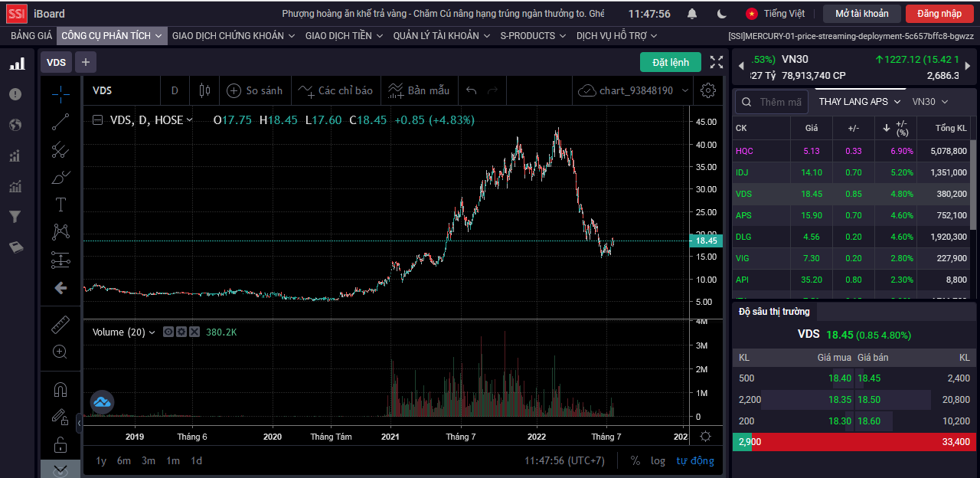Expand the Volume (20) indicator dropdown

(x=152, y=332)
